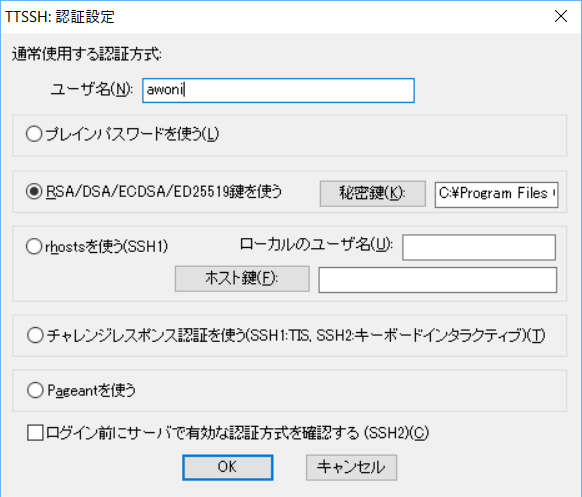This screenshot has width=582, height=497.
Task: Dismiss the dialog with キャンセル button
Action: [x=351, y=467]
